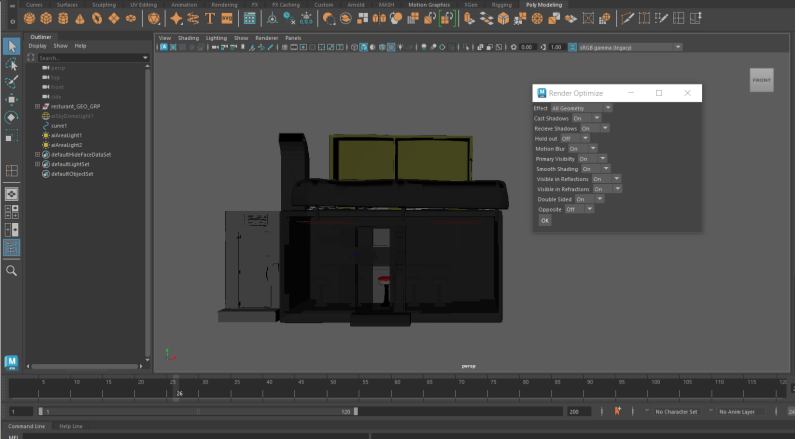
Task: Open the Primary Visibility dropdown
Action: click(592, 159)
